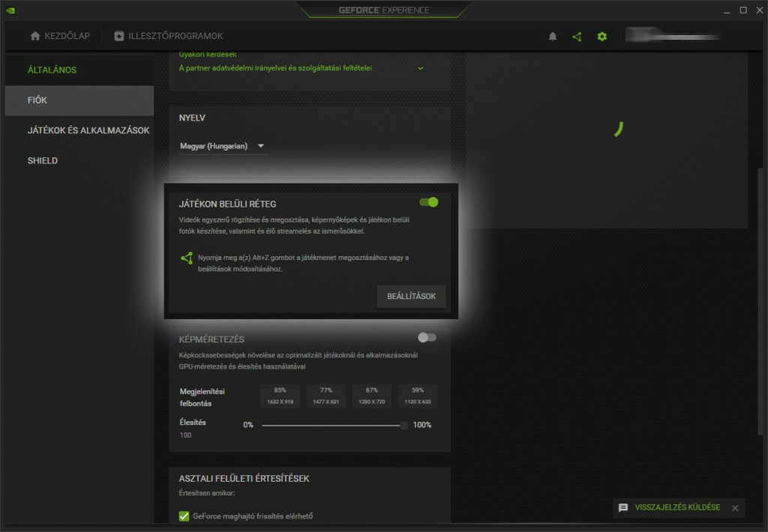Click the Élesítés sharpening slider handle
The image size is (768, 532).
click(x=403, y=426)
